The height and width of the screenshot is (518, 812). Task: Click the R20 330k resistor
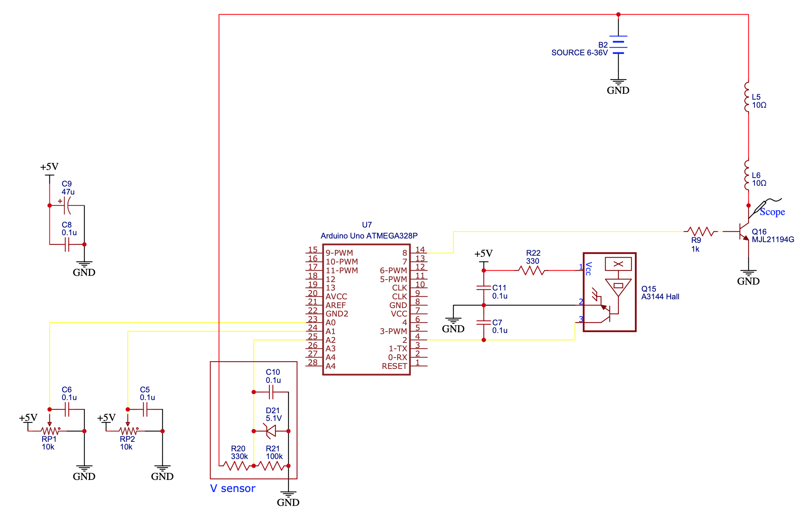coord(236,466)
